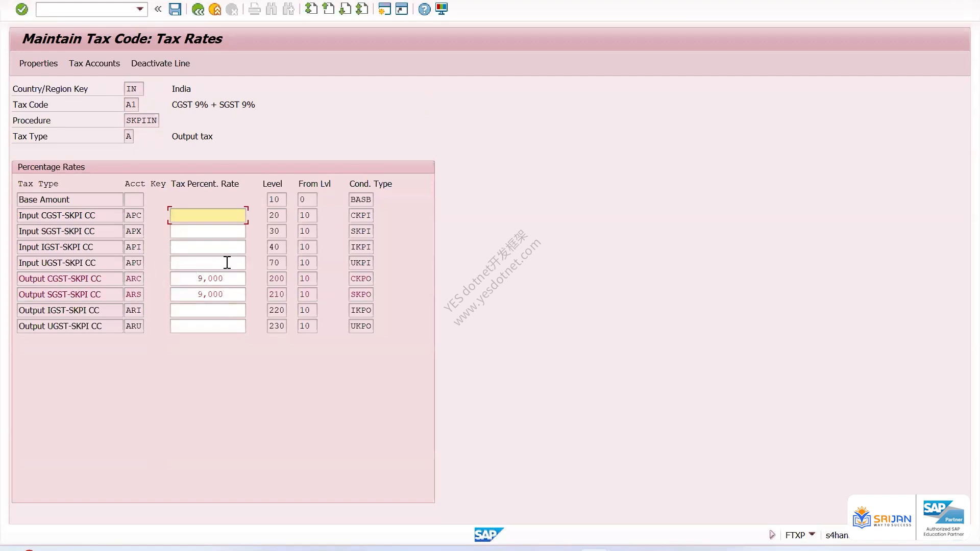980x551 pixels.
Task: Jump to the Last Page icon
Action: coord(362,9)
